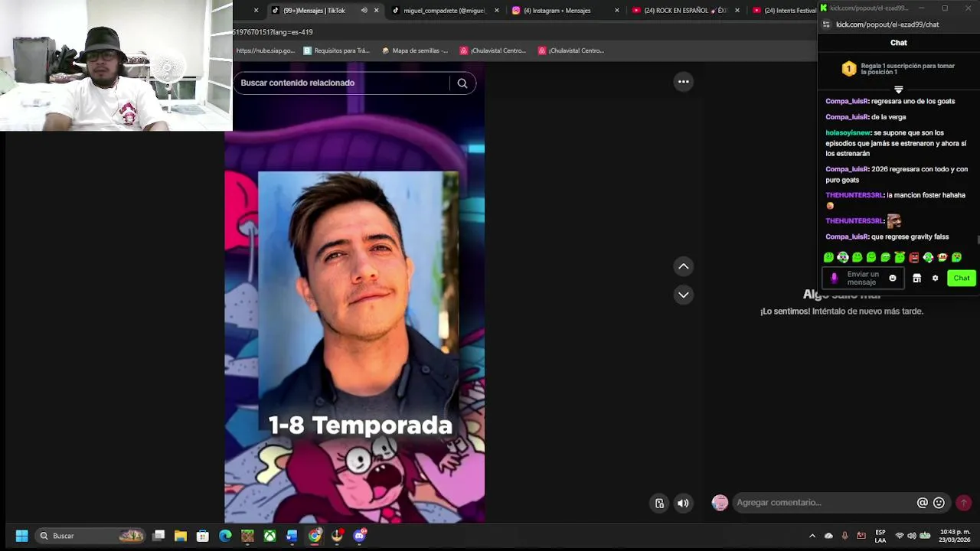Open Discord from the taskbar
Screen dimensions: 980x551
coord(359,536)
